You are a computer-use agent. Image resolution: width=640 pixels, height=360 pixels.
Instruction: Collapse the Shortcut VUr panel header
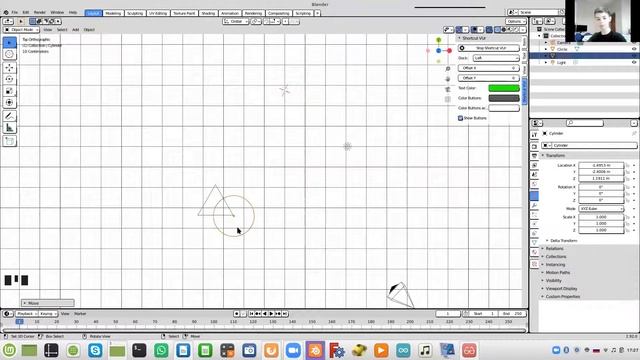[473, 38]
